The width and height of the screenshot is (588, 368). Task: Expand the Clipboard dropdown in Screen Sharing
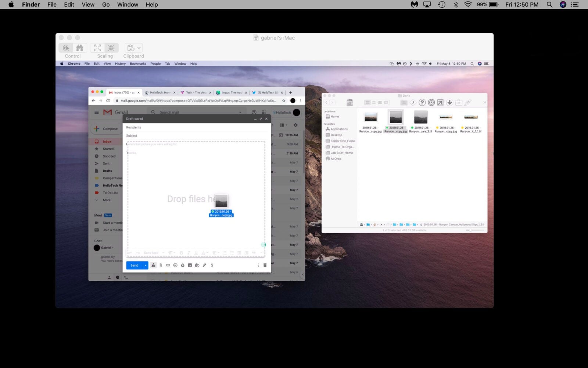(133, 48)
